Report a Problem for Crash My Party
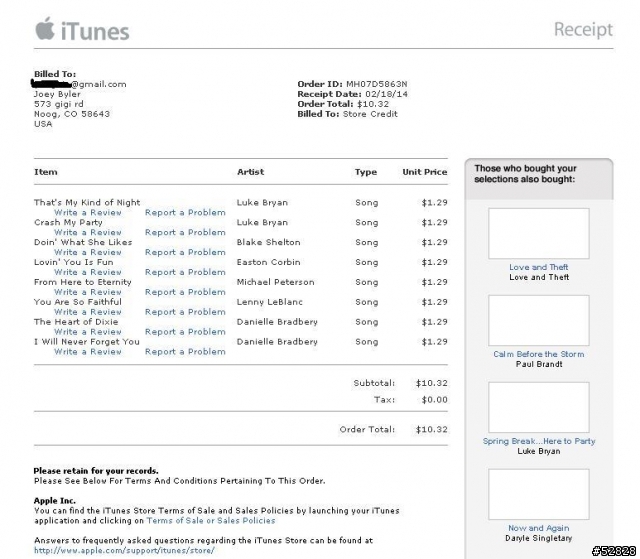 pos(185,233)
